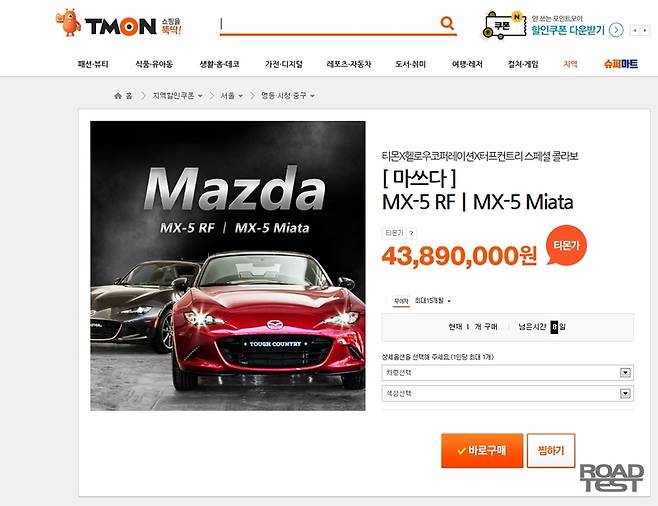Open the 색상선택 dropdown
The width and height of the screenshot is (658, 506).
click(x=507, y=394)
